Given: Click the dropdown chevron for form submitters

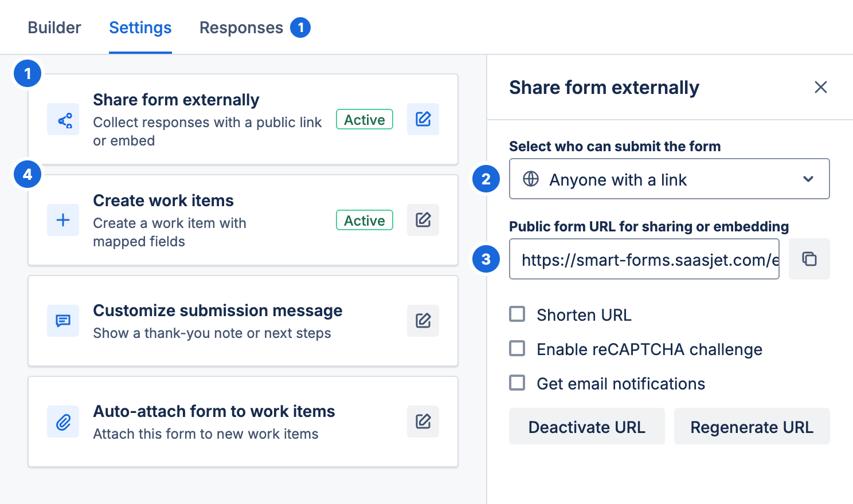Looking at the screenshot, I should tap(808, 179).
